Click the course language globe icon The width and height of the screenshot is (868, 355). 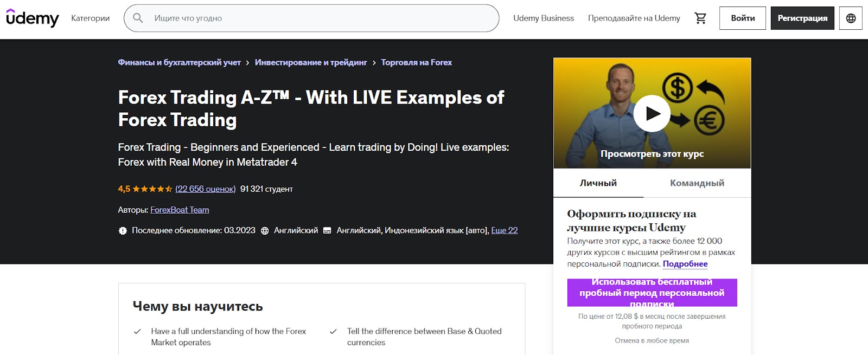point(265,230)
